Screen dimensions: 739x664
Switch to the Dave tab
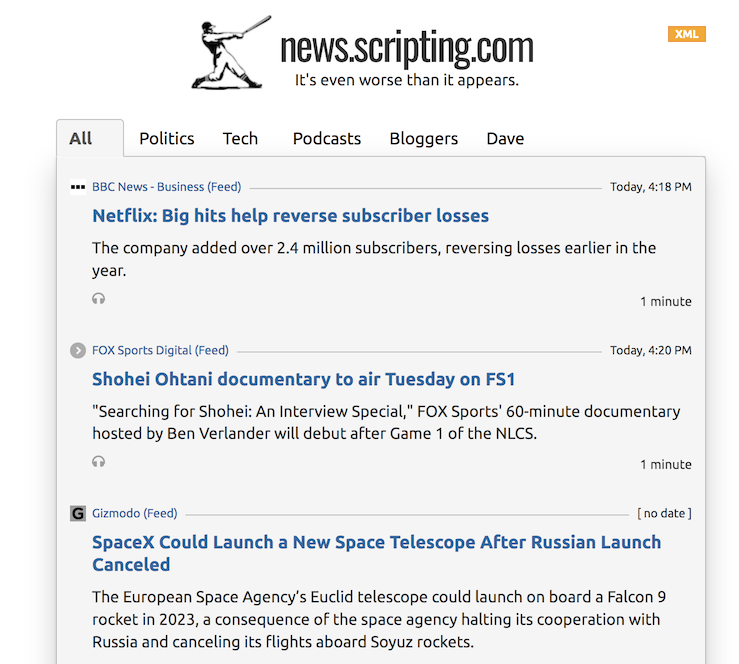pos(505,139)
